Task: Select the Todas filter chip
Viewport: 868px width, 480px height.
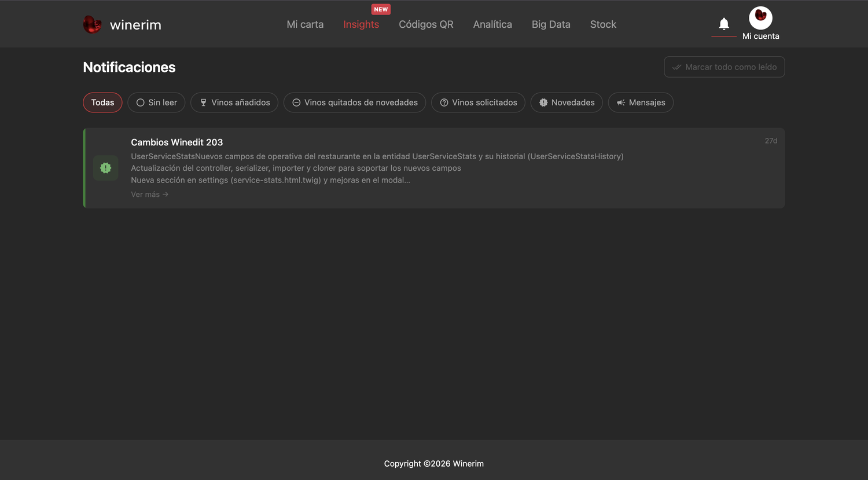Action: point(102,102)
